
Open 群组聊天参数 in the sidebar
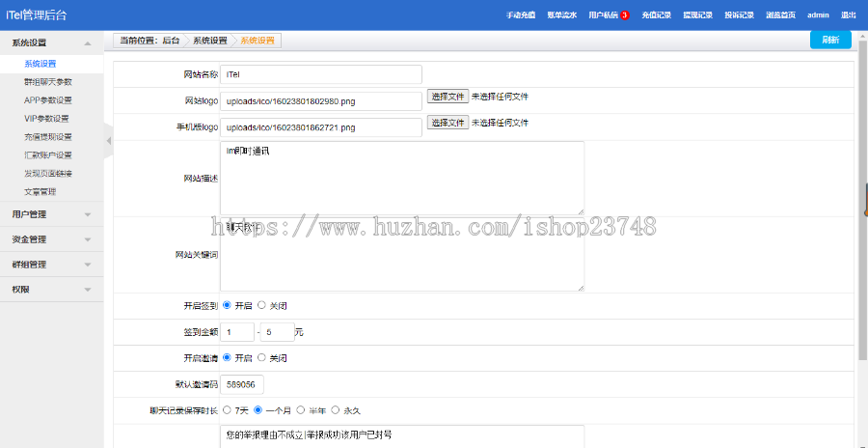tap(47, 82)
